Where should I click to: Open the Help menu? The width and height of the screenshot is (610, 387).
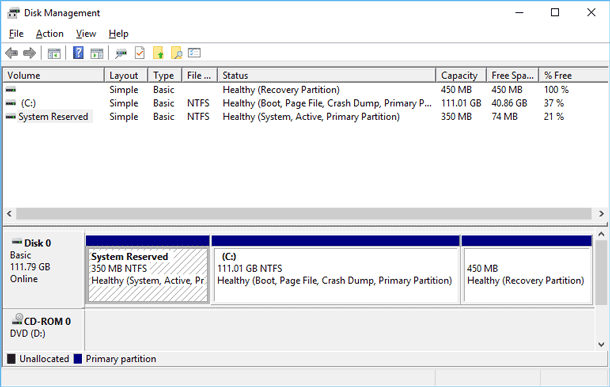118,34
